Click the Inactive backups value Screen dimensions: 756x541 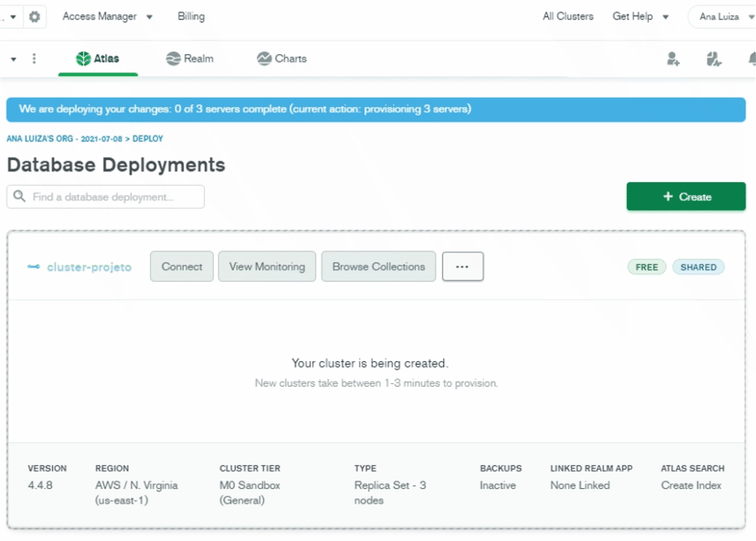click(497, 486)
